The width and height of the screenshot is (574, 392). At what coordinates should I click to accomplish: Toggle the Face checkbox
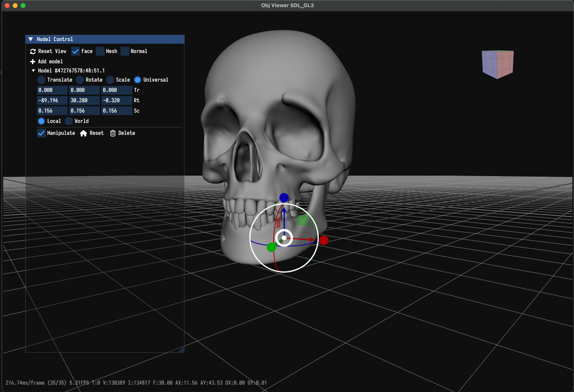[x=75, y=51]
